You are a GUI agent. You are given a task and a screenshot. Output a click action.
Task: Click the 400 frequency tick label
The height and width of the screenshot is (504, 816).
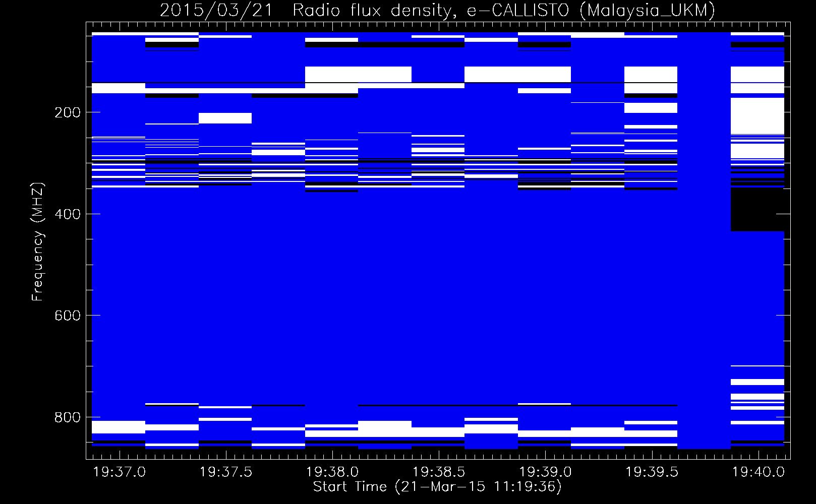tap(67, 214)
